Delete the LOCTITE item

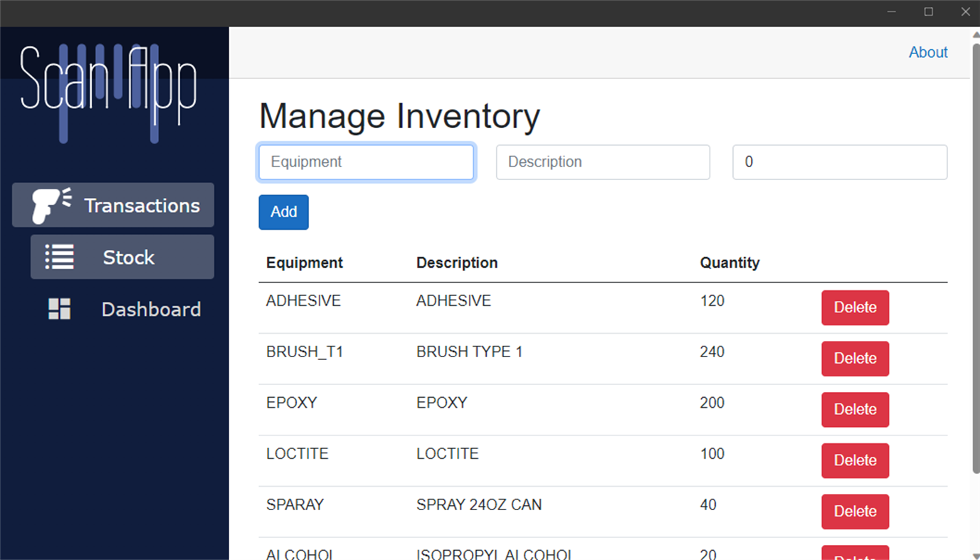coord(855,460)
